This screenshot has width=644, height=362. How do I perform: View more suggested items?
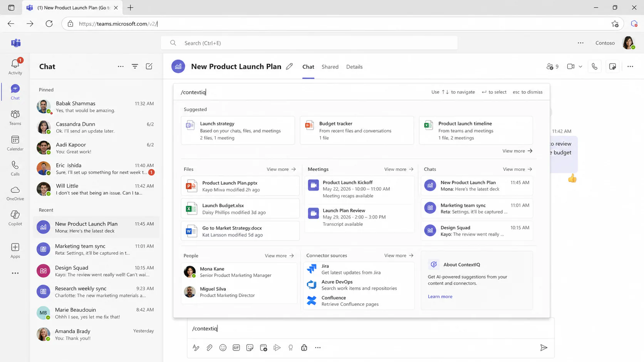click(517, 151)
